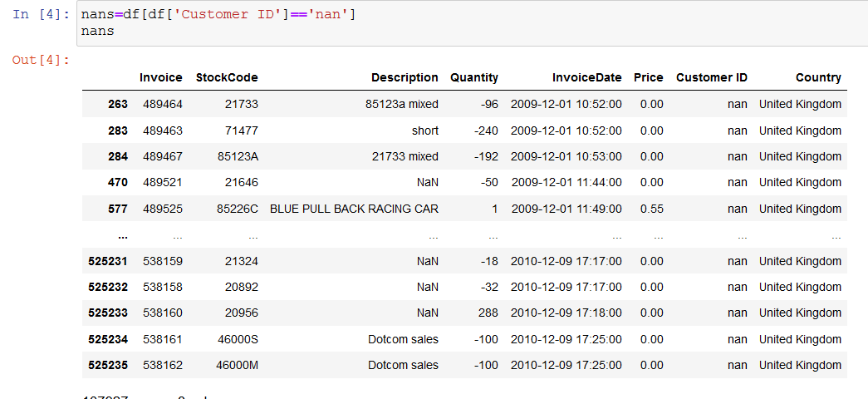Click quantity value -192

(485, 157)
